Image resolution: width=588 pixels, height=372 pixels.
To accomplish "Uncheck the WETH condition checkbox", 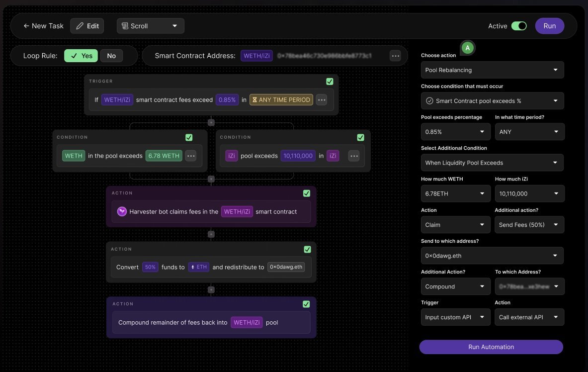I will [x=189, y=137].
